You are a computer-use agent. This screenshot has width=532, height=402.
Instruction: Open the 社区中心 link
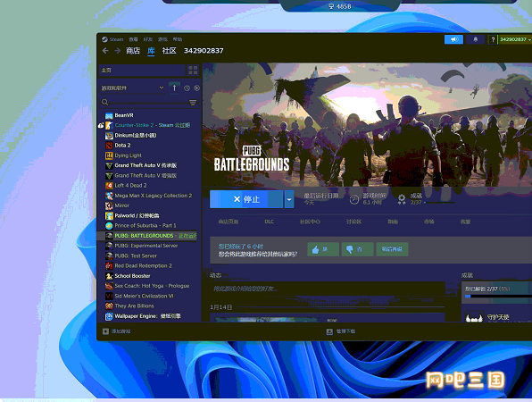point(310,222)
